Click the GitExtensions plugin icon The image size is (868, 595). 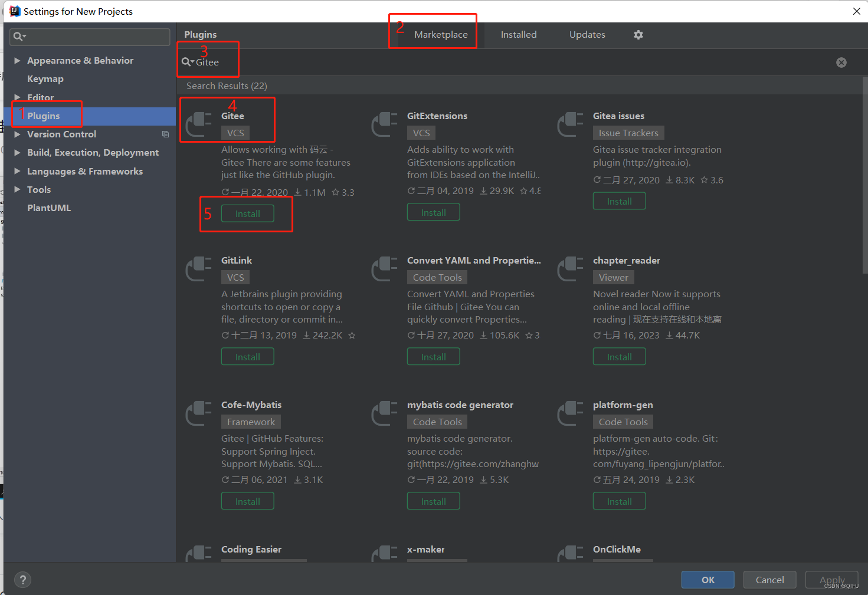(385, 124)
